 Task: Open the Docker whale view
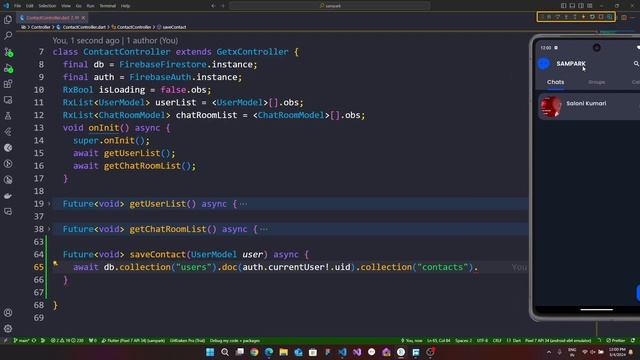(x=8, y=196)
